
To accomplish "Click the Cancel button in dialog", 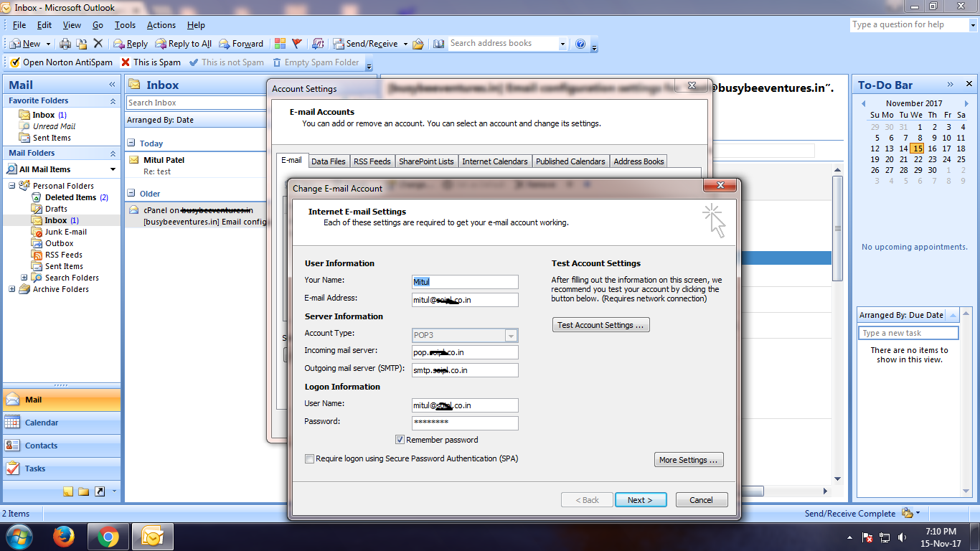I will click(701, 500).
